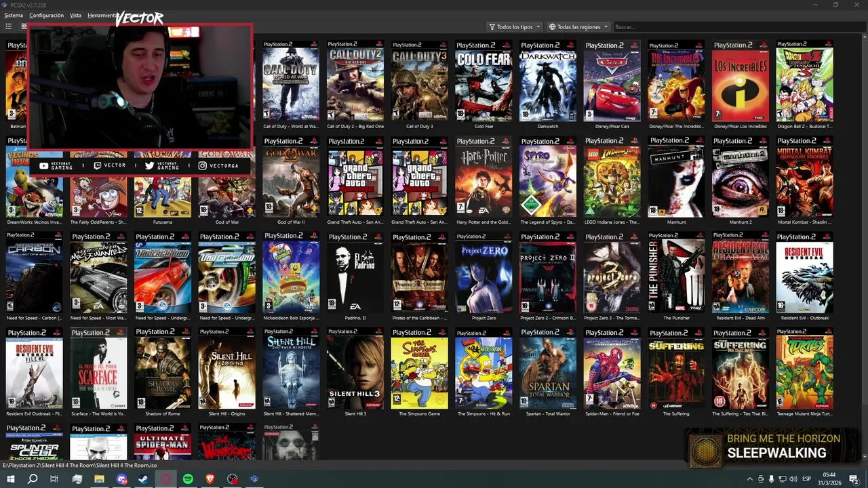Viewport: 868px width, 488px height.
Task: Open Brave browser from the taskbar
Action: (x=210, y=479)
